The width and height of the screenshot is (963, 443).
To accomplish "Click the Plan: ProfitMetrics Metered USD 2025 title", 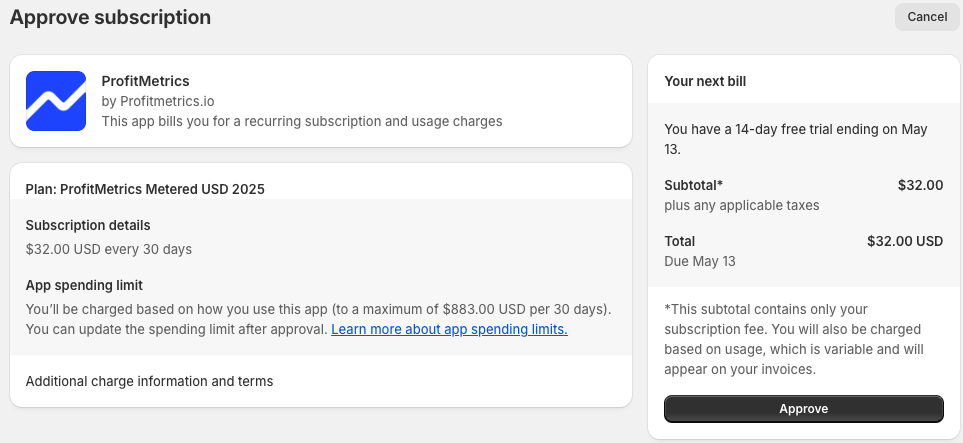I will click(145, 189).
